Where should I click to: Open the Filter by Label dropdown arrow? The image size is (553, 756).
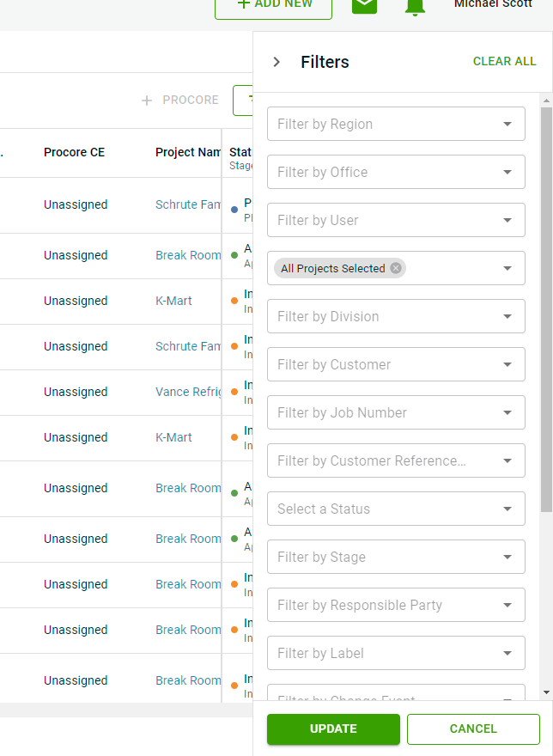(x=507, y=653)
